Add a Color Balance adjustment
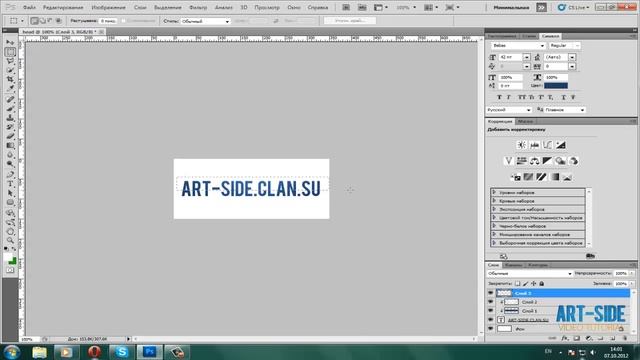The height and width of the screenshot is (360, 640). pyautogui.click(x=534, y=161)
